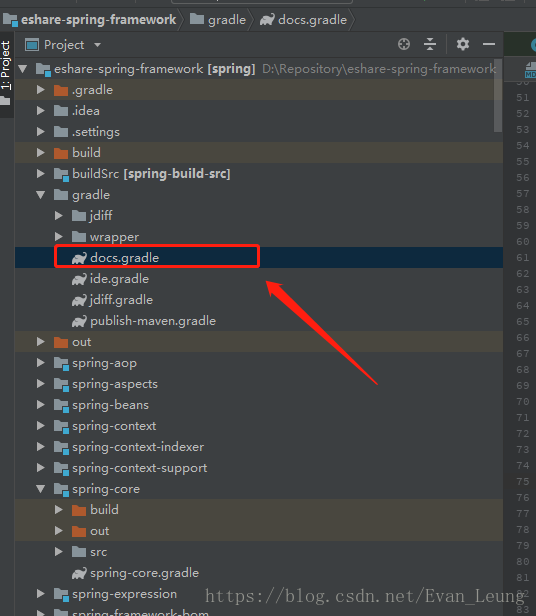This screenshot has height=616, width=536.
Task: Click gradle folder in breadcrumb bar
Action: point(226,20)
